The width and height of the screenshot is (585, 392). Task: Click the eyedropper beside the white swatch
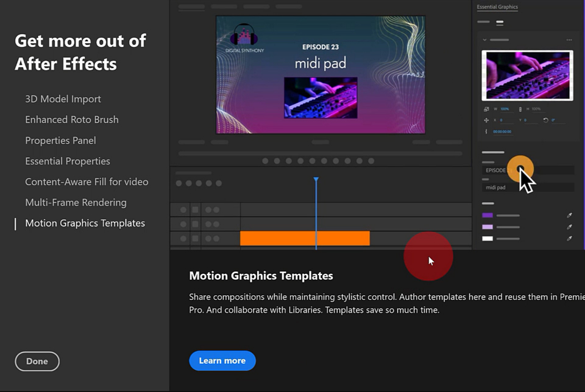(x=569, y=239)
